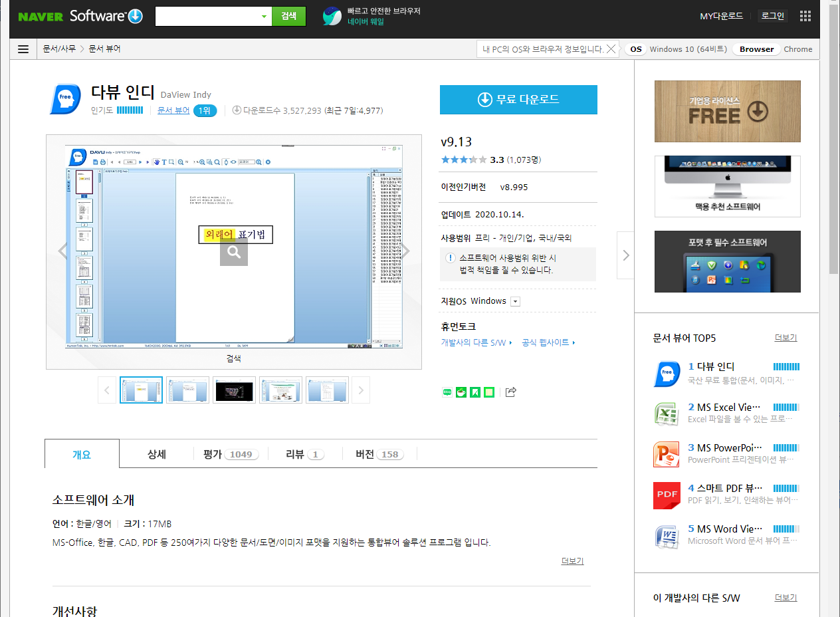The image size is (840, 617).
Task: Click the 인기도 popularity bar
Action: [130, 110]
